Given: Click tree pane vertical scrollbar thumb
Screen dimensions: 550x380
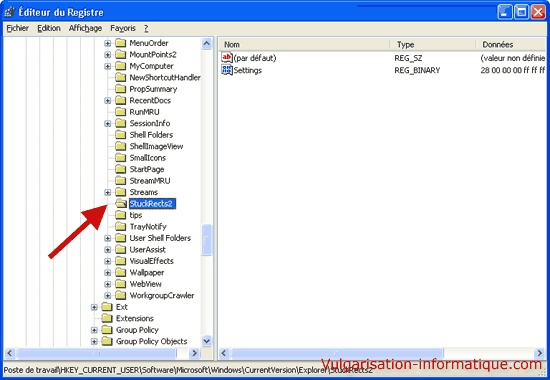Looking at the screenshot, I should (207, 239).
